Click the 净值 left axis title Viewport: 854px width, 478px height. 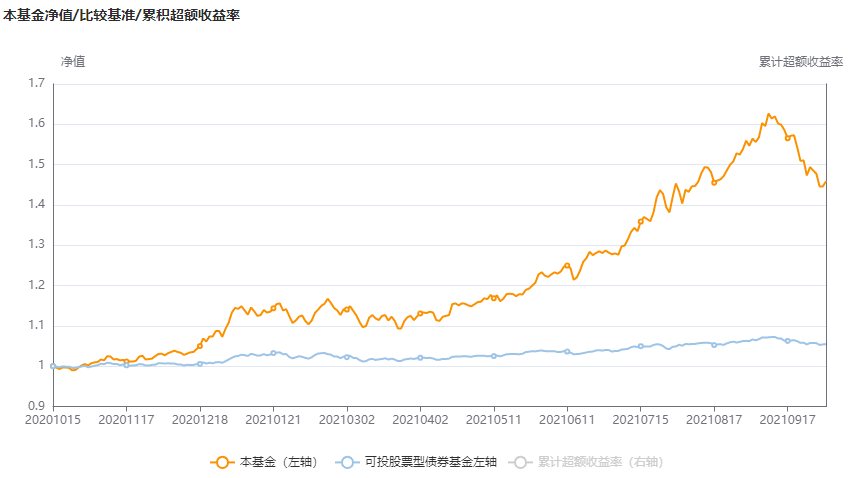point(72,62)
